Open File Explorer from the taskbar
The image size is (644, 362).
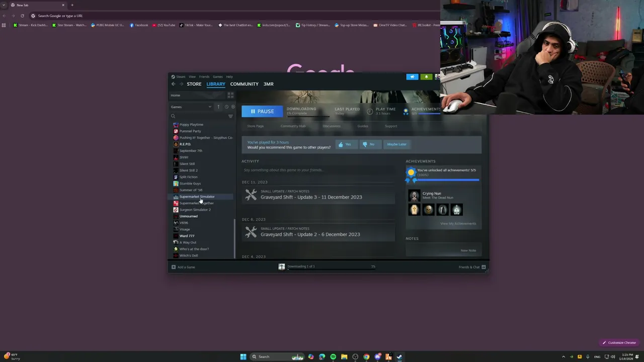pos(344,356)
